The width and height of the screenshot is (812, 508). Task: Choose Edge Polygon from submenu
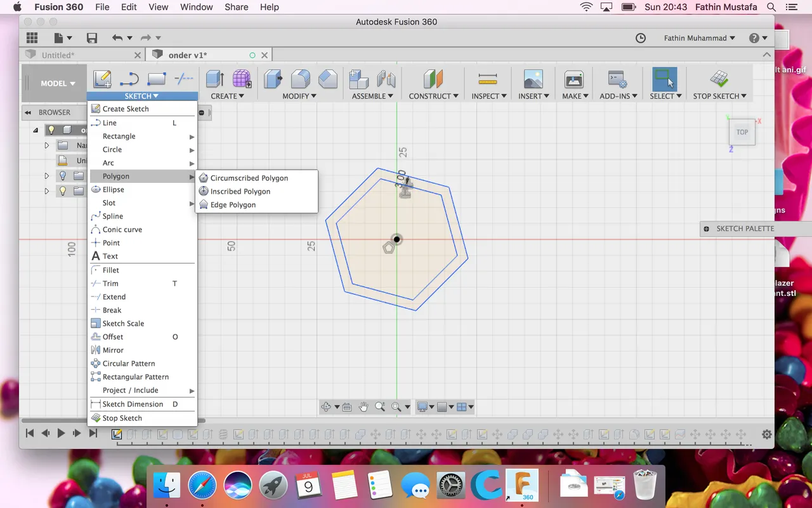pyautogui.click(x=257, y=204)
